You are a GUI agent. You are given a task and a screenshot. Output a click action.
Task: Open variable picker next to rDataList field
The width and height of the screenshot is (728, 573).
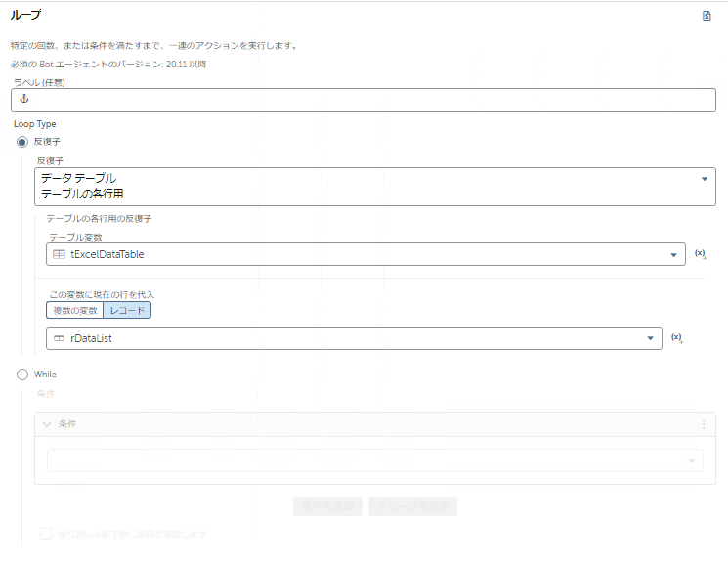pos(676,337)
